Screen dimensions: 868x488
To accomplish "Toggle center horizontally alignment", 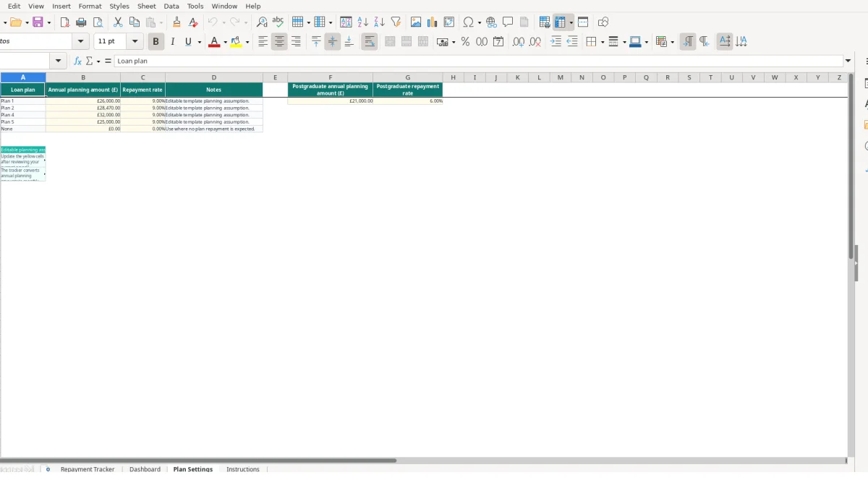I will (x=279, y=42).
